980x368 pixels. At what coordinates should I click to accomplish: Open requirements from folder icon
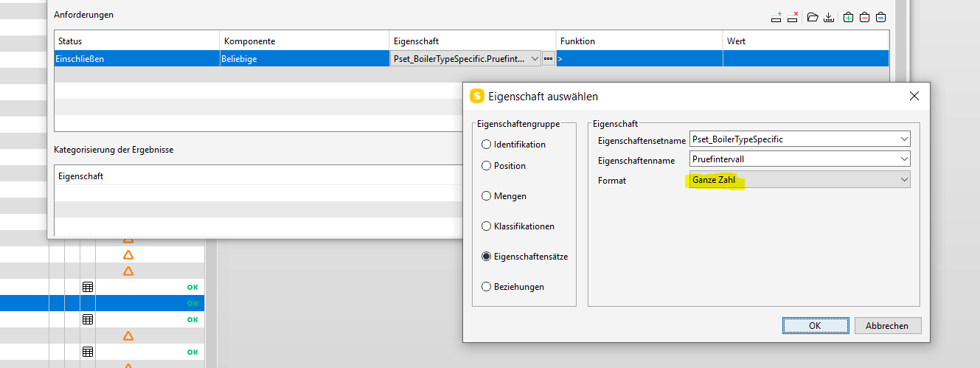[x=813, y=17]
